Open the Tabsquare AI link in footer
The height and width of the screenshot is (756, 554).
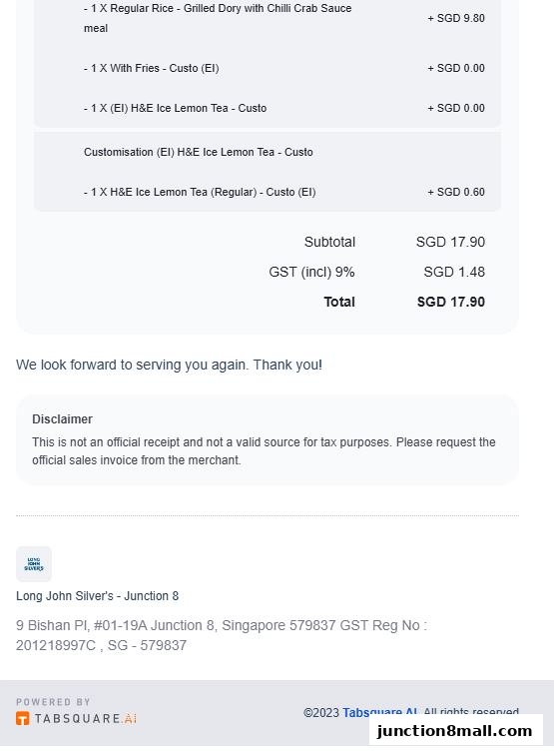tap(379, 712)
